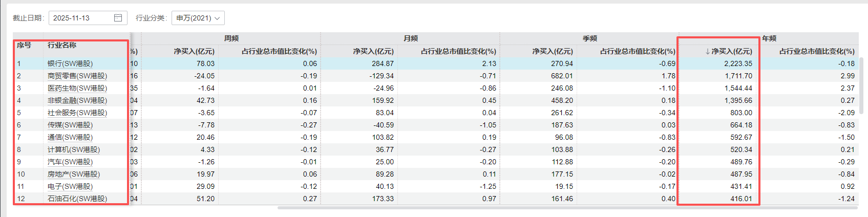This screenshot has height=217, width=868.
Task: Open the 计算机(SW港股) industry link
Action: [x=74, y=149]
